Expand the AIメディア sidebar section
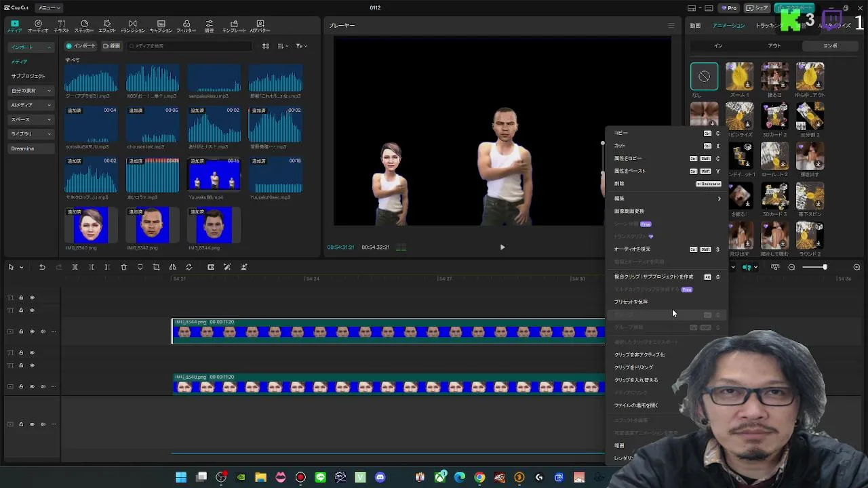The height and width of the screenshot is (488, 868). click(x=31, y=105)
